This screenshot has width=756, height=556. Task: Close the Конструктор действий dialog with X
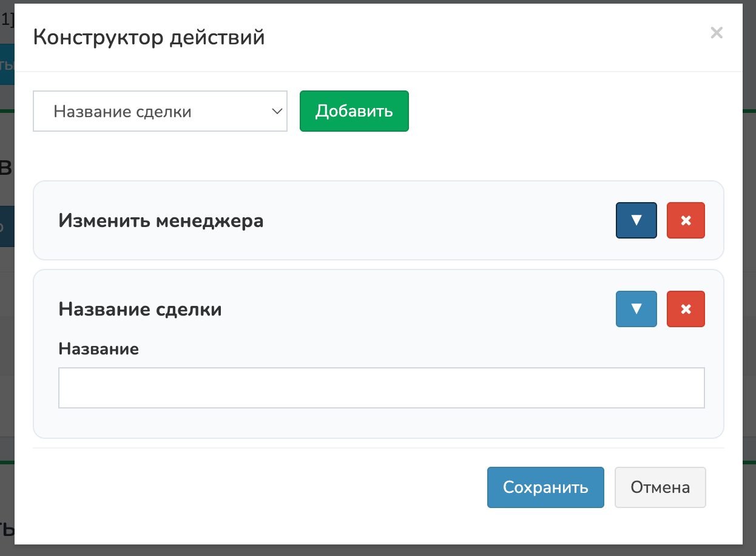pyautogui.click(x=717, y=33)
